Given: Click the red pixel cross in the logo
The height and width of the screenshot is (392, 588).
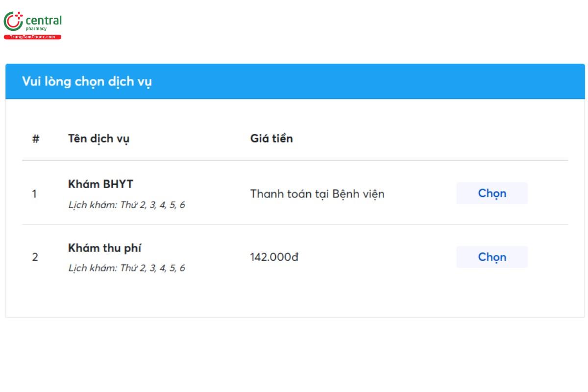Looking at the screenshot, I should pyautogui.click(x=19, y=16).
